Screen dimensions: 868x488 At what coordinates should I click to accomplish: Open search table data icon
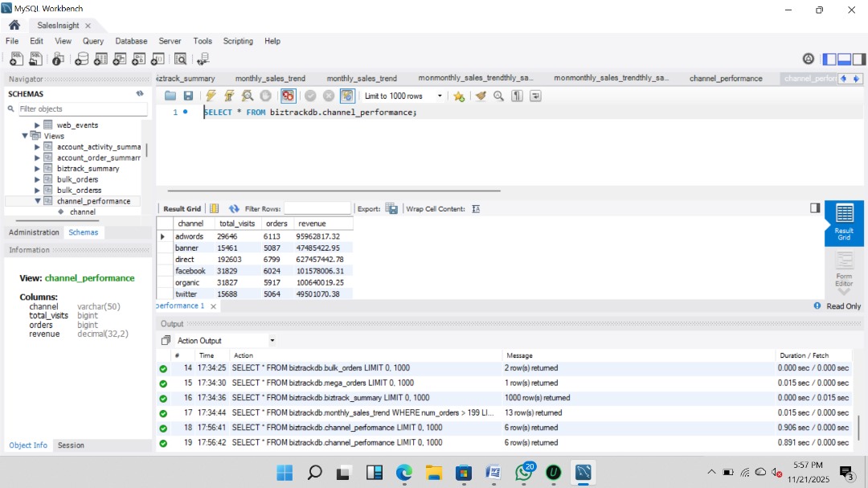(181, 59)
